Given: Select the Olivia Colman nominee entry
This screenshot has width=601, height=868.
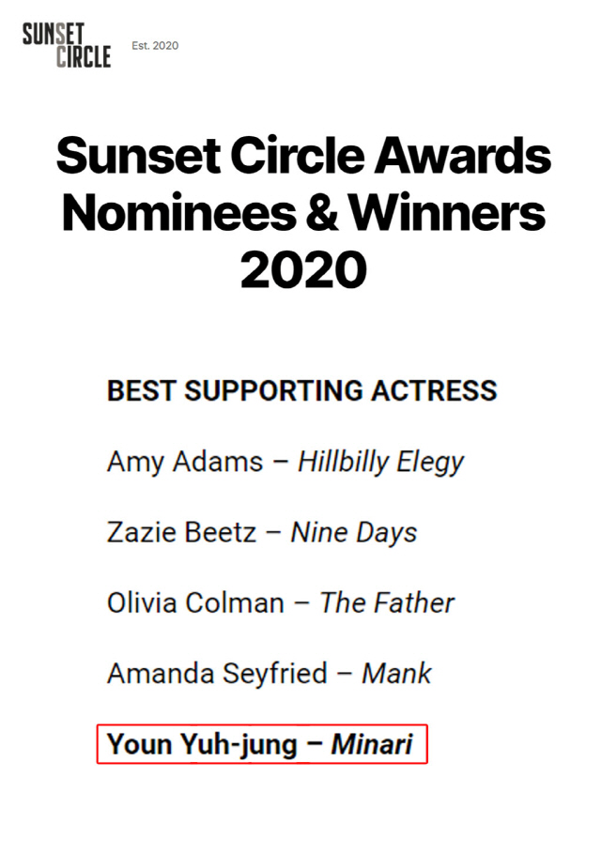Looking at the screenshot, I should [280, 602].
